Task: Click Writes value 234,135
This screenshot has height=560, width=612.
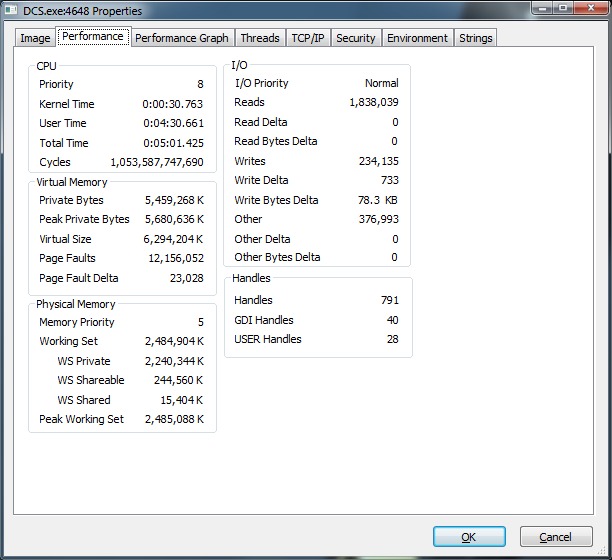Action: tap(379, 161)
